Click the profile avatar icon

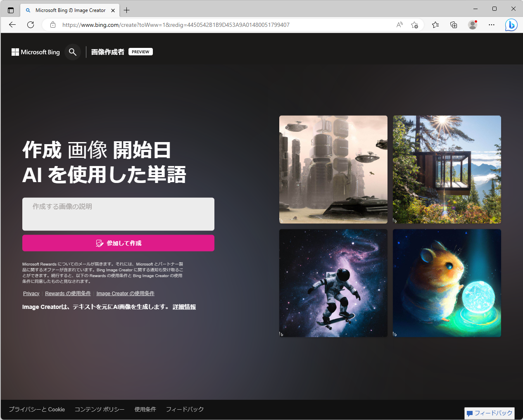pos(472,25)
